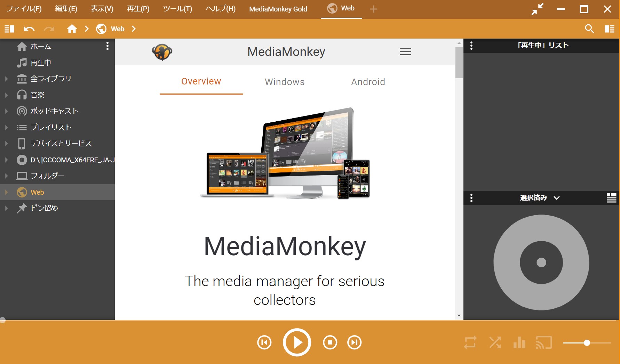Click the redo navigation arrow
This screenshot has height=364, width=620.
(x=49, y=29)
